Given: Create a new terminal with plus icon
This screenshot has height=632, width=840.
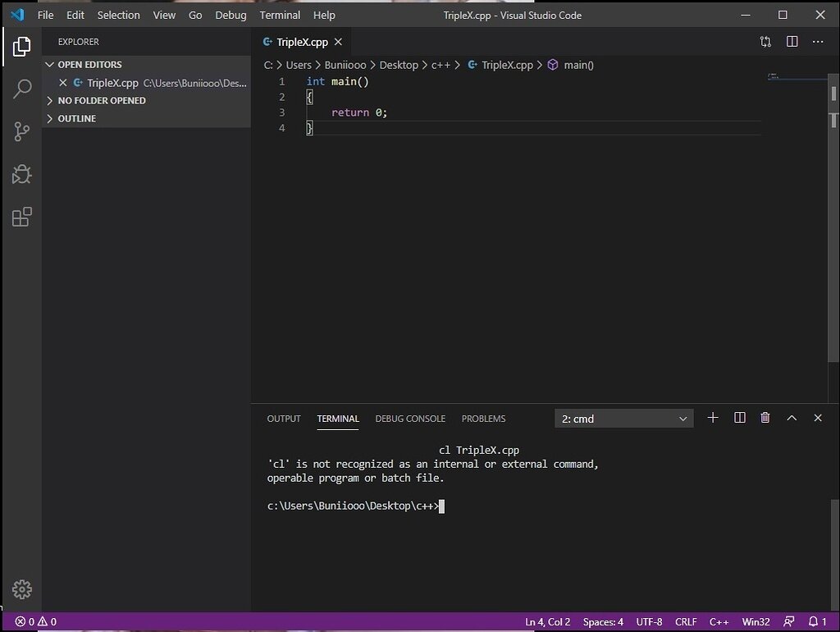Looking at the screenshot, I should 713,418.
